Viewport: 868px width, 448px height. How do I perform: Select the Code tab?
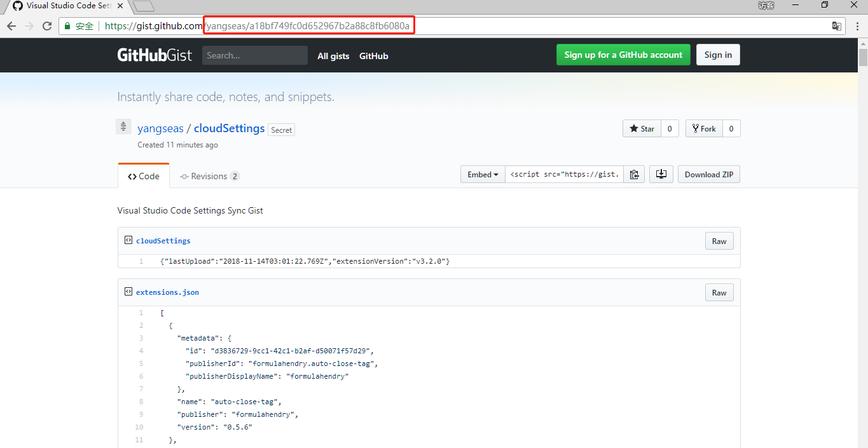pos(143,176)
